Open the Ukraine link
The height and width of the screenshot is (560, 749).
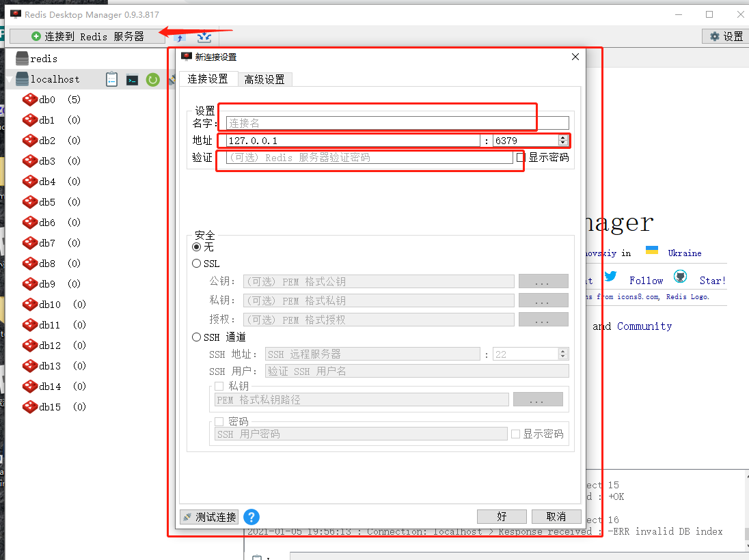pyautogui.click(x=685, y=253)
